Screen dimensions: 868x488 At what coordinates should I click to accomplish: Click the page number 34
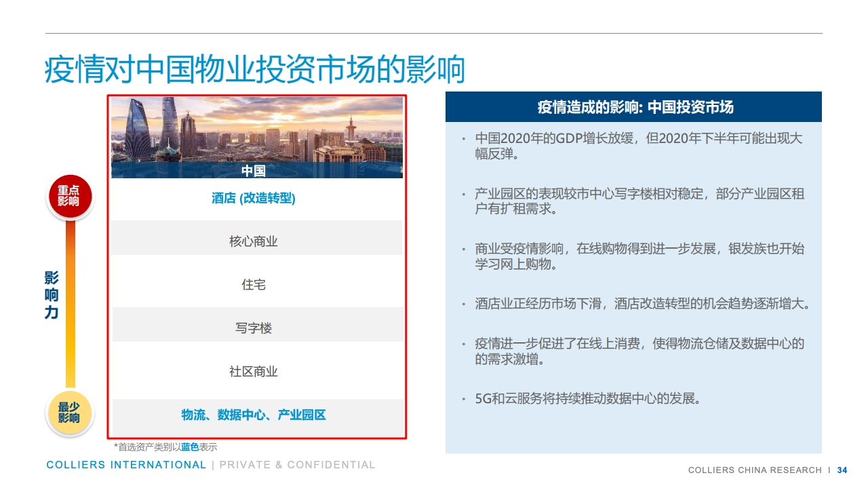coord(842,470)
